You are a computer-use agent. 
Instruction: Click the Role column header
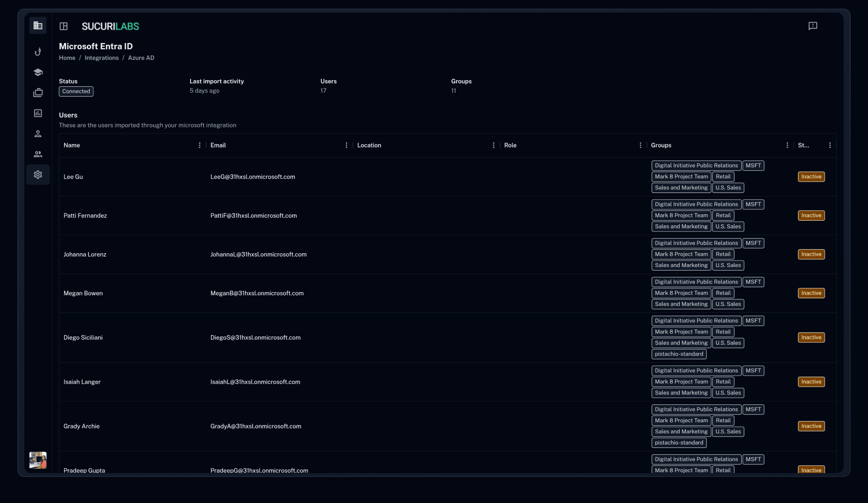click(x=510, y=145)
